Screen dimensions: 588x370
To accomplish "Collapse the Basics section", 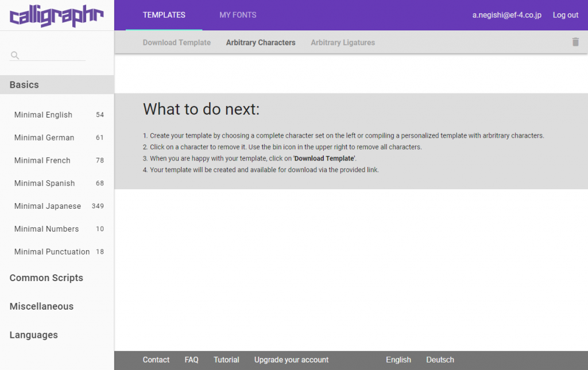I will point(24,85).
